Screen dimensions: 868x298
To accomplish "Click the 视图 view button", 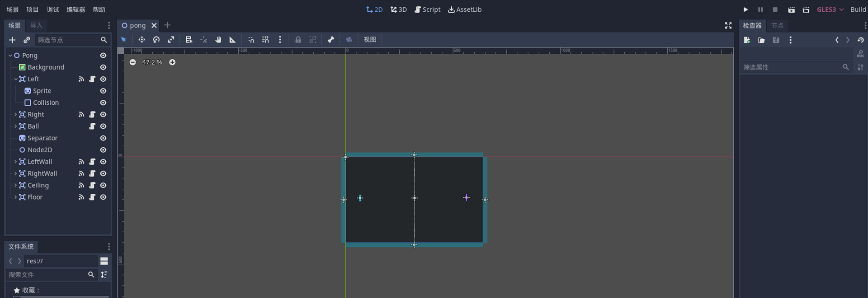I will pyautogui.click(x=370, y=40).
